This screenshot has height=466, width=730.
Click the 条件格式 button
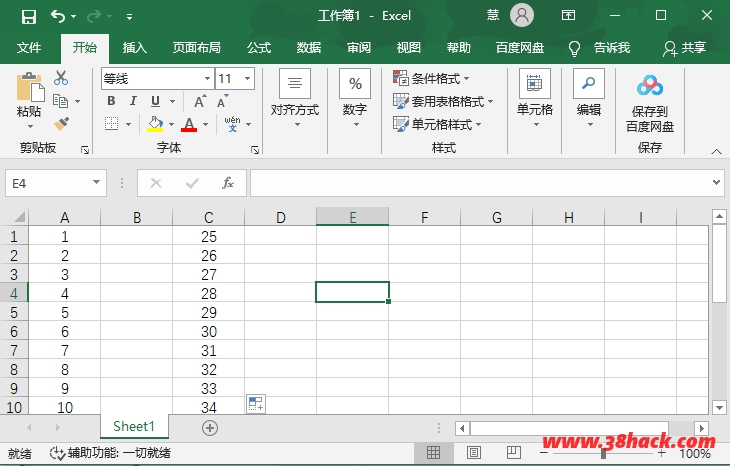(x=432, y=78)
